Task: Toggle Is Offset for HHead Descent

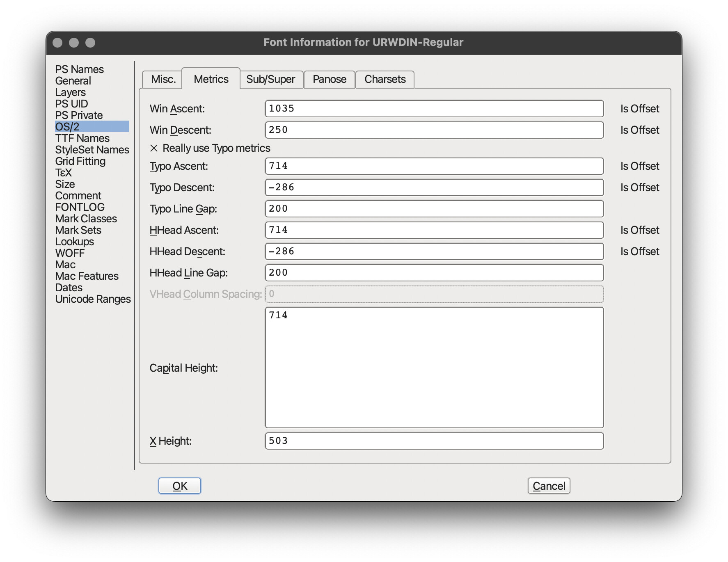Action: (x=639, y=251)
